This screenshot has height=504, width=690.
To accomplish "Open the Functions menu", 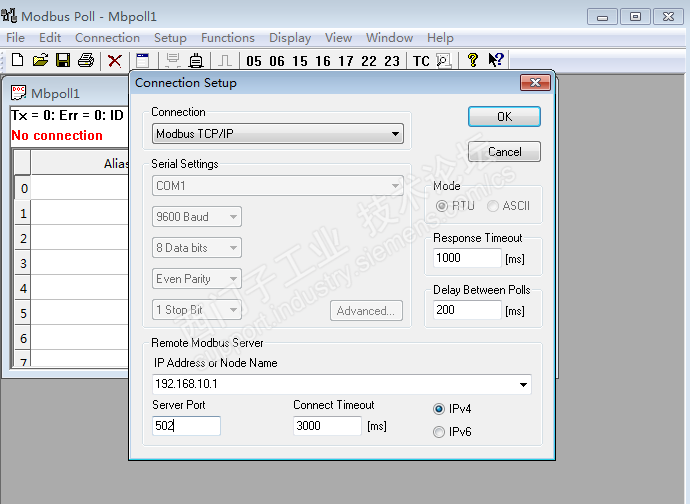I will (228, 38).
